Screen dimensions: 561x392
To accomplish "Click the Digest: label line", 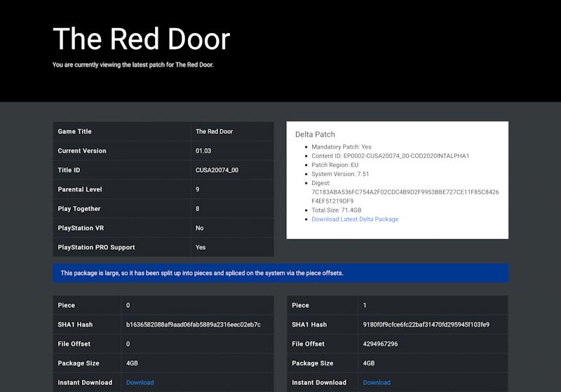I will point(321,183).
